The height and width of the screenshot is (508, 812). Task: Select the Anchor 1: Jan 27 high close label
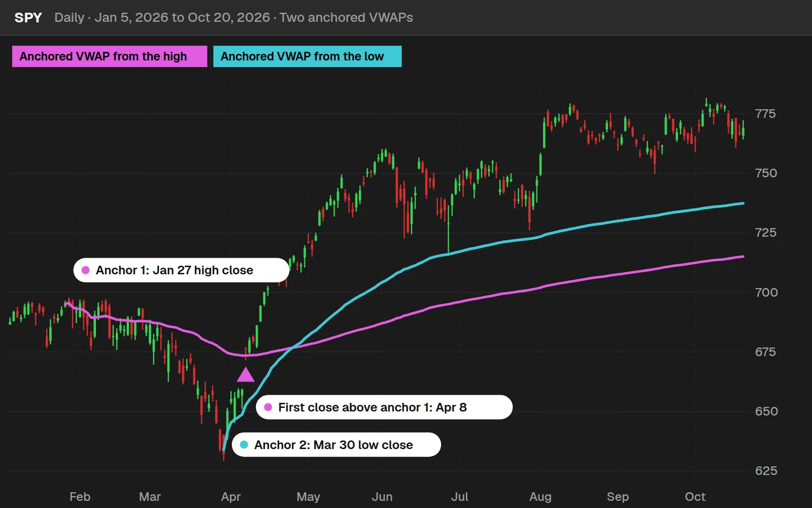coord(181,270)
